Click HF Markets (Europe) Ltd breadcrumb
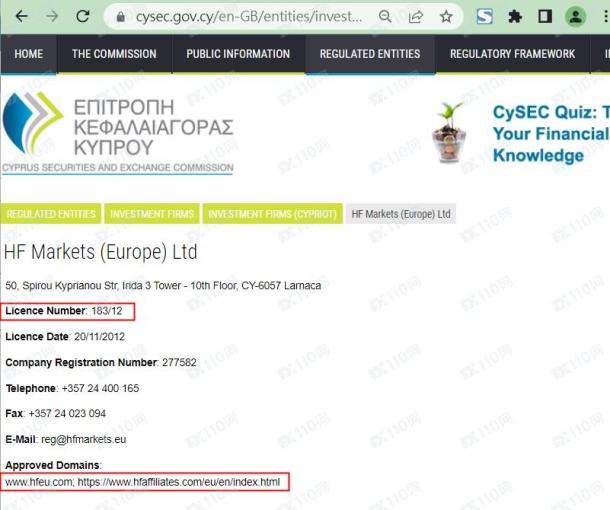This screenshot has width=610, height=510. pos(401,214)
